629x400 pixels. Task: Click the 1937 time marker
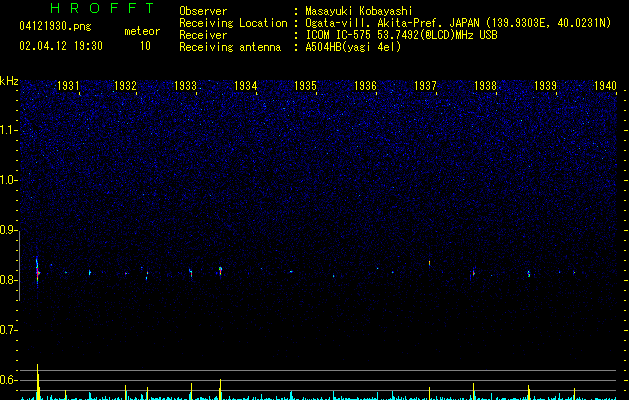425,86
